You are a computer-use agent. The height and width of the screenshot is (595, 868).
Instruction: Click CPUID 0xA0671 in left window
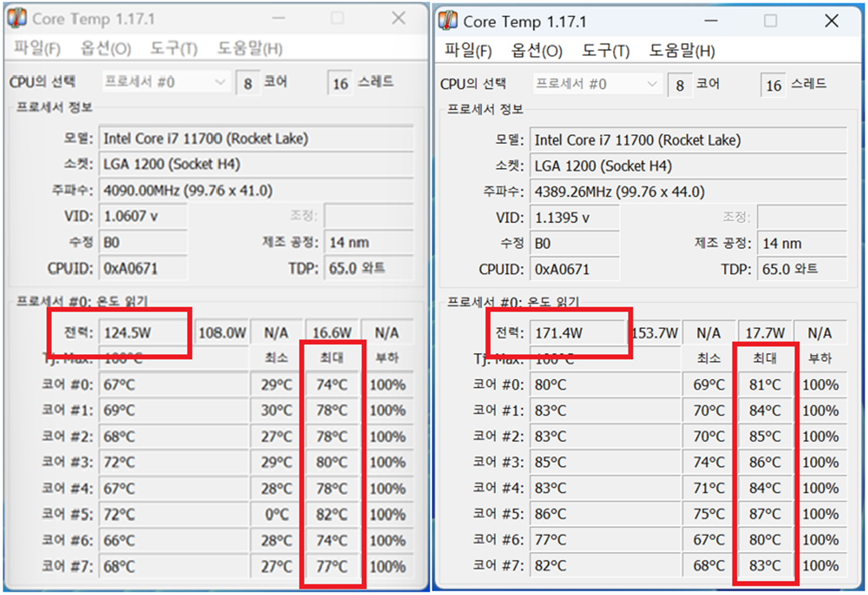coord(143,268)
